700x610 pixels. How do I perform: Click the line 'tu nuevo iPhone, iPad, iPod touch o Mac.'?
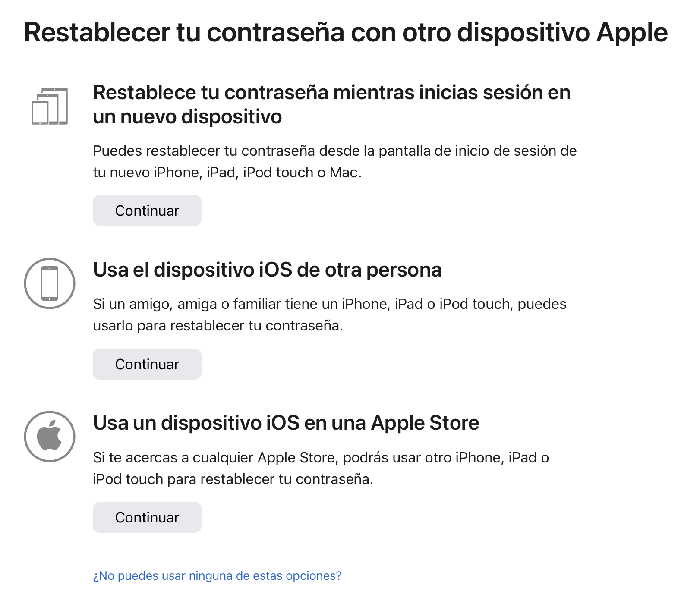[227, 173]
